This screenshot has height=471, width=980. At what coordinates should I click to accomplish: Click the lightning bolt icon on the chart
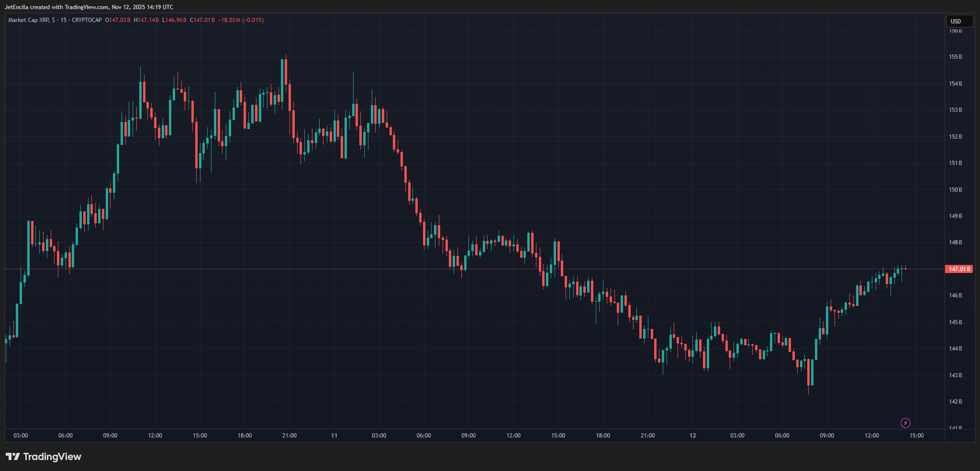(x=905, y=423)
